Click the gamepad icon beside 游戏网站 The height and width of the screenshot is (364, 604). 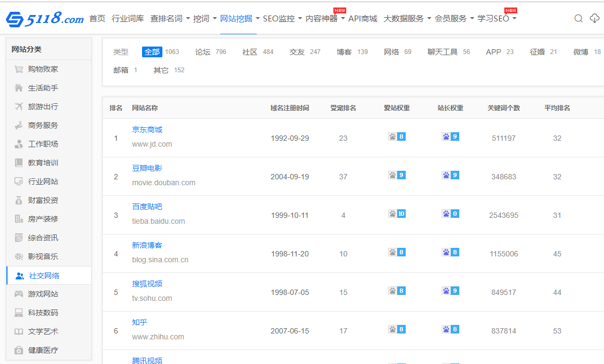[x=18, y=294]
